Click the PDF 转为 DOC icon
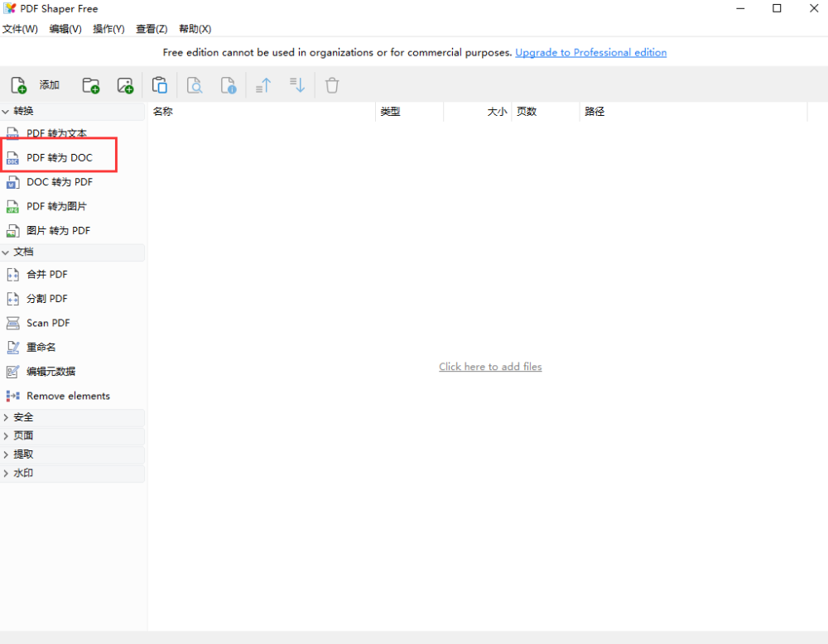 click(x=12, y=158)
